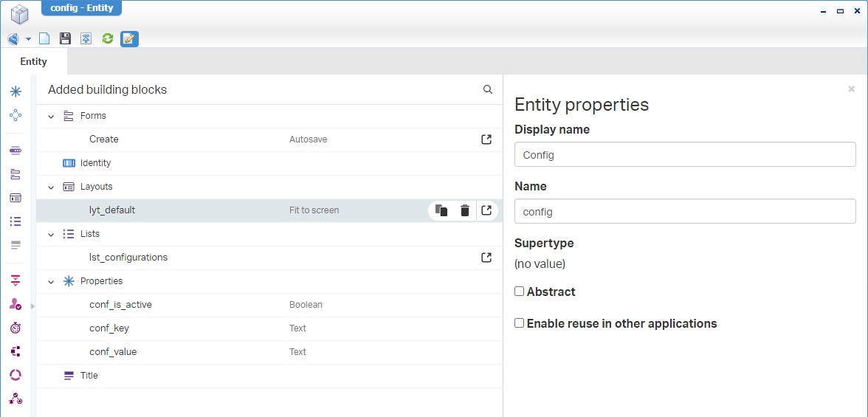Click the Display name input field
868x417 pixels.
(684, 155)
